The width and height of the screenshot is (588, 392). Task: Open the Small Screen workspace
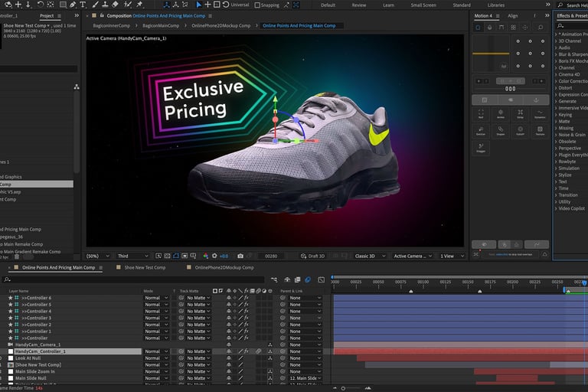(423, 5)
